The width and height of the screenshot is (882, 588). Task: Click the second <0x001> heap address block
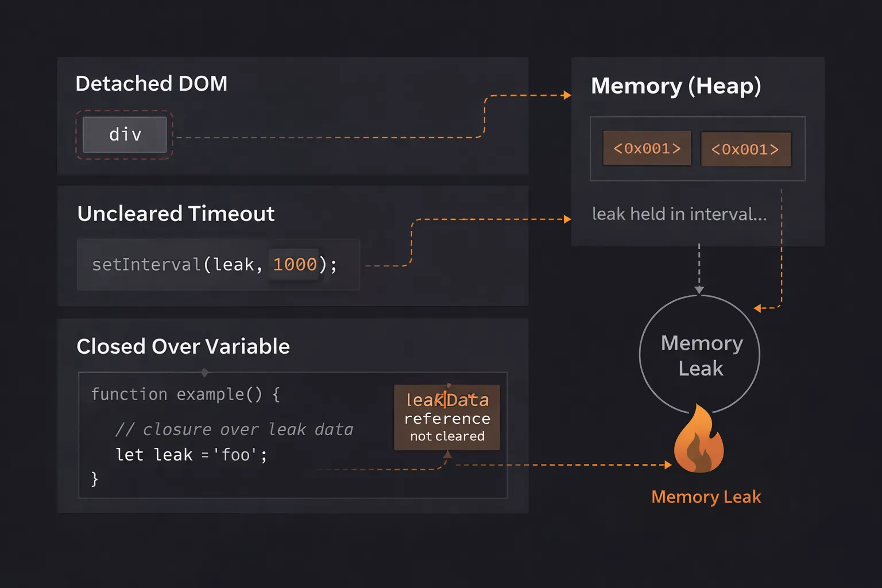click(x=746, y=149)
